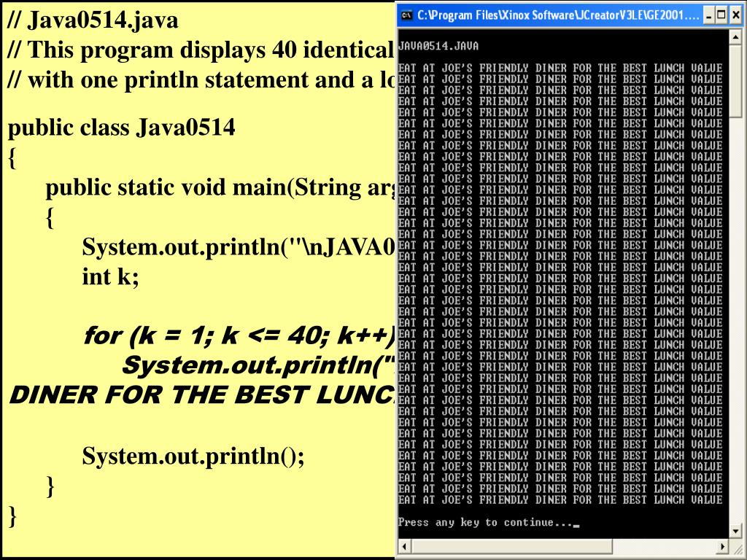Screen dimensions: 747x560
Task: Click the 'public class Java0514' line
Action: coord(122,128)
